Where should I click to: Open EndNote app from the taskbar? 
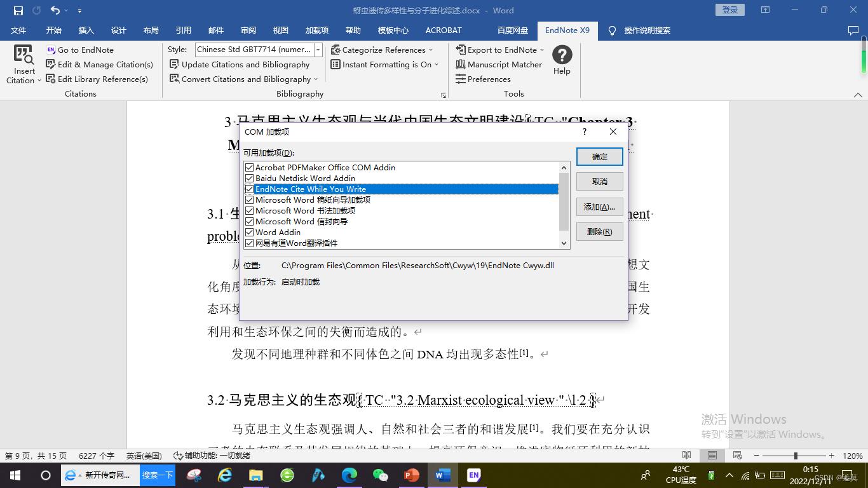473,475
